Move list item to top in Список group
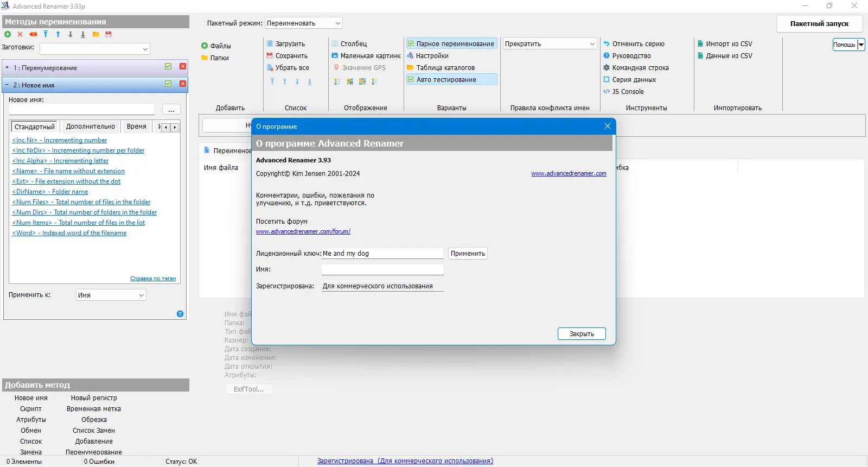 pyautogui.click(x=272, y=81)
